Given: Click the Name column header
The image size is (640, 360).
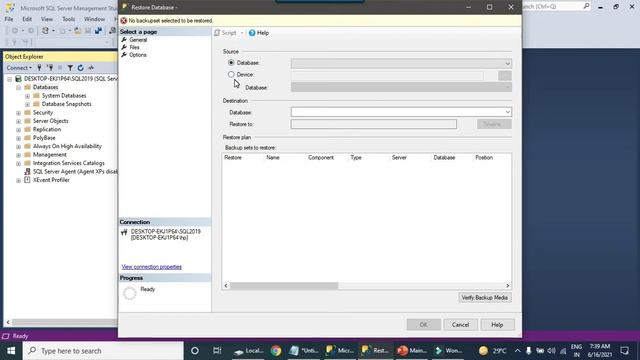Looking at the screenshot, I should point(273,158).
